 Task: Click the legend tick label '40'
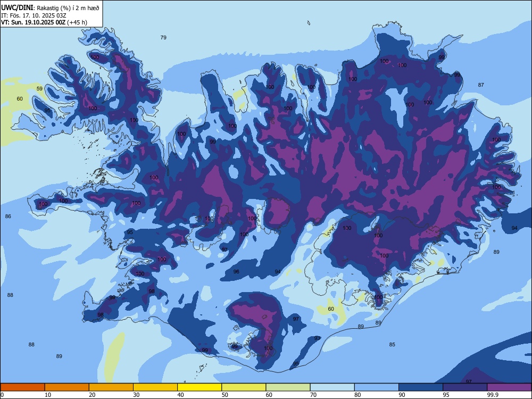[x=181, y=395]
